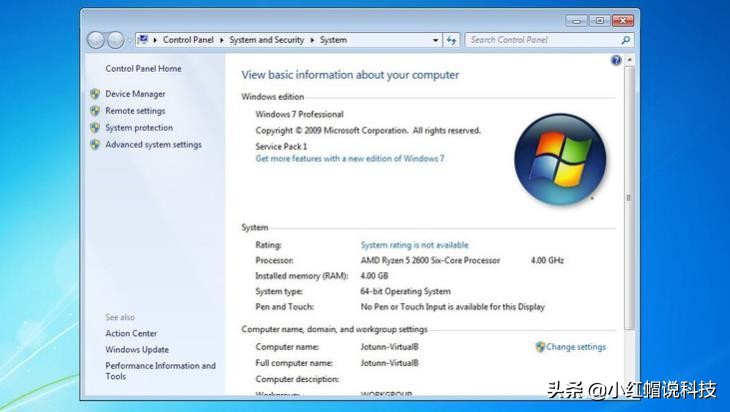This screenshot has width=730, height=412.
Task: Click the 64-bit Operating System value
Action: pyautogui.click(x=406, y=291)
